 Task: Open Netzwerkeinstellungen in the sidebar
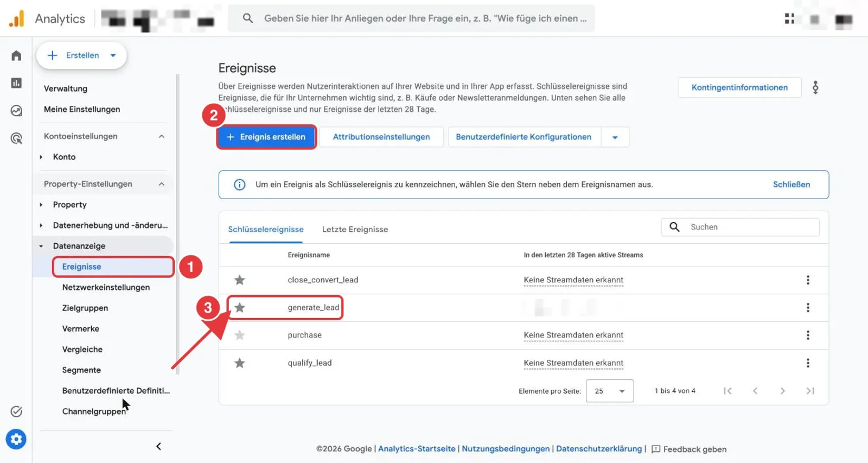click(x=106, y=287)
